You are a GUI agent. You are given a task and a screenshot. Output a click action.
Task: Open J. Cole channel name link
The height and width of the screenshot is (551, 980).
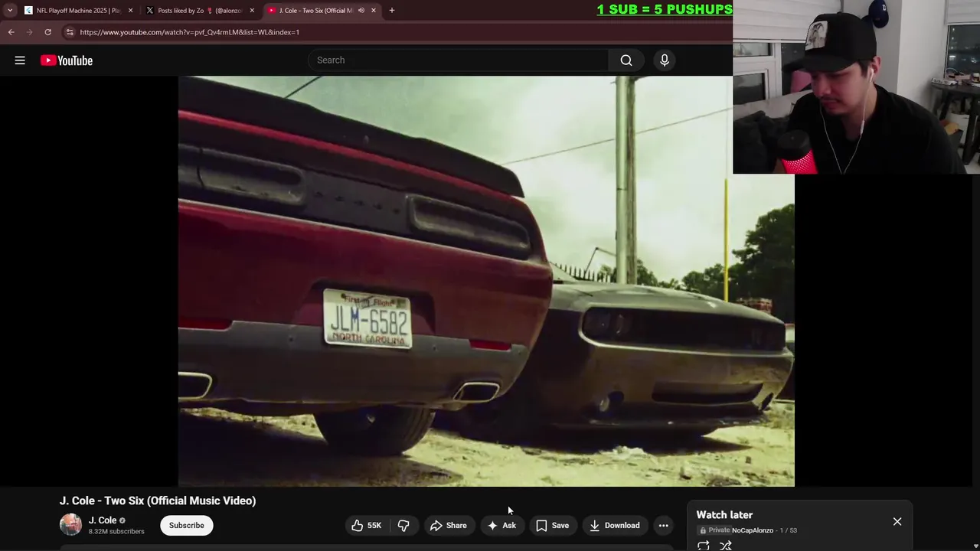click(x=103, y=520)
